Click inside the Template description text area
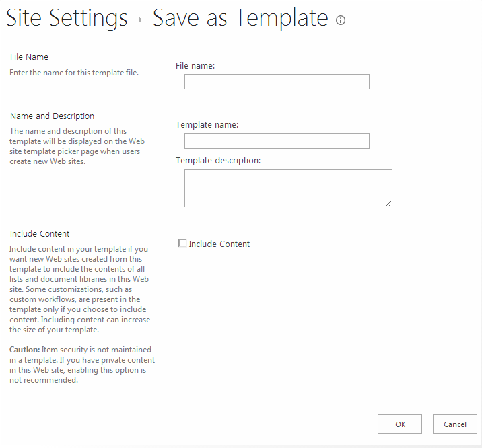Screen dimensions: 482x448 pyautogui.click(x=287, y=187)
